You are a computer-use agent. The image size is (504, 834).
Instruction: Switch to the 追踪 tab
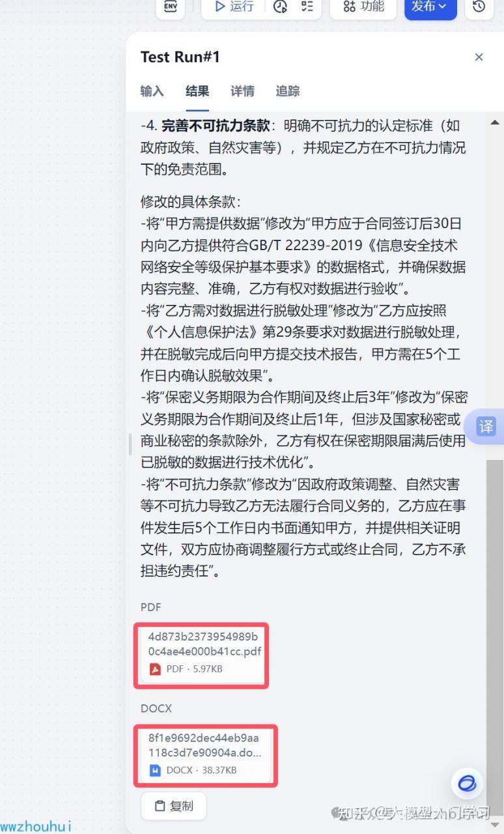288,91
